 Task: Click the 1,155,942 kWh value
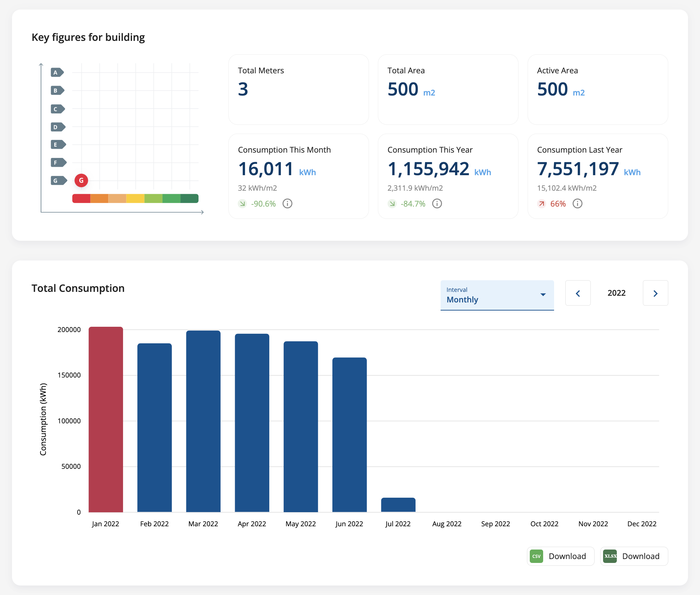pyautogui.click(x=439, y=169)
